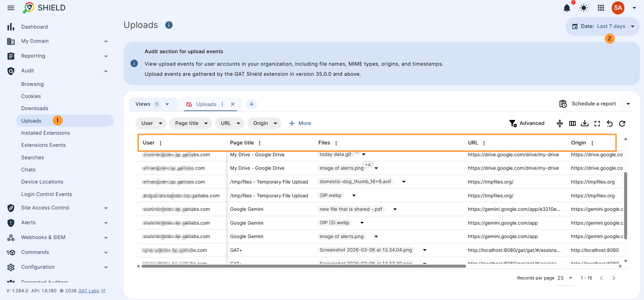Toggle row density icon
The width and height of the screenshot is (644, 300).
(x=560, y=124)
